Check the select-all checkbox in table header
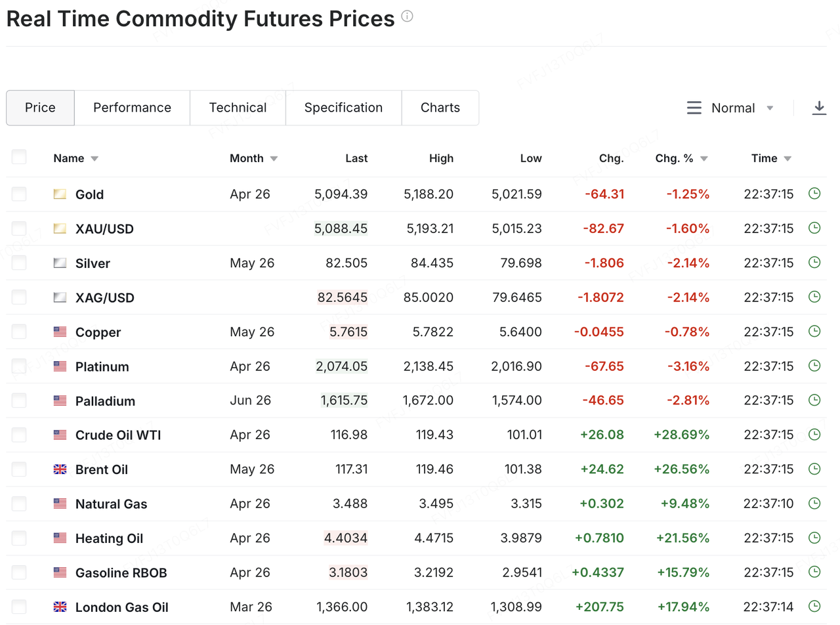 click(19, 157)
